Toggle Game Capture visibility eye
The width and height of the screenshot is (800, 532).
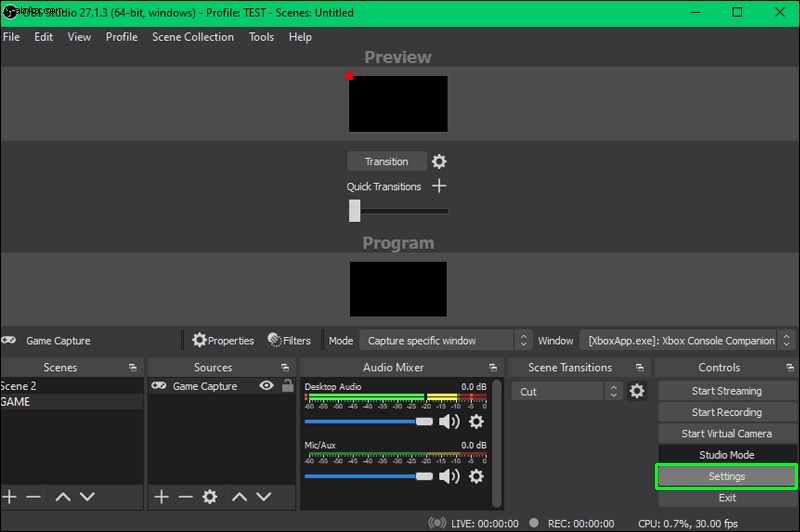click(x=266, y=386)
